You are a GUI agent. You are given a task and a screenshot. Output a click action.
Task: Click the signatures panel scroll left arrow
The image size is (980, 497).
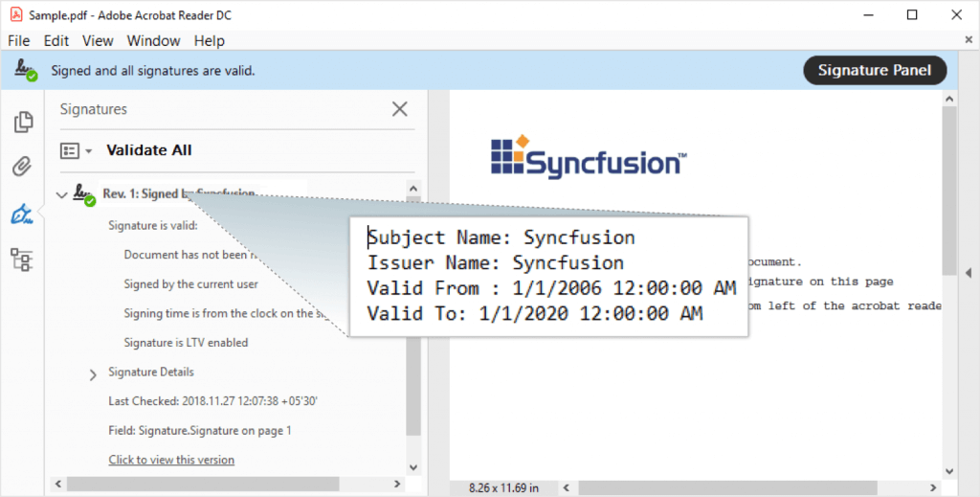[x=58, y=484]
